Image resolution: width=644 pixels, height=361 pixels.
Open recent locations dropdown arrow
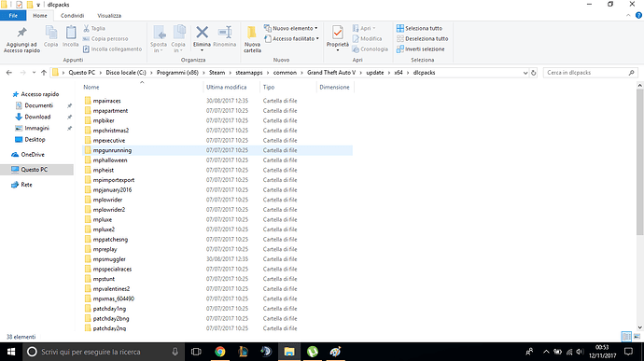pyautogui.click(x=34, y=73)
